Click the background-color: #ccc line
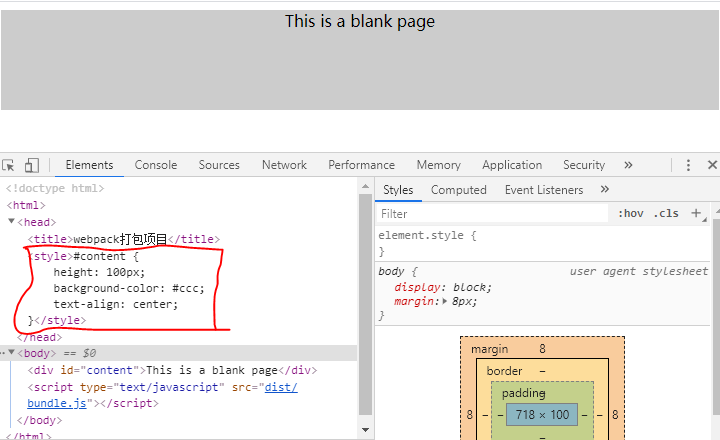 129,288
